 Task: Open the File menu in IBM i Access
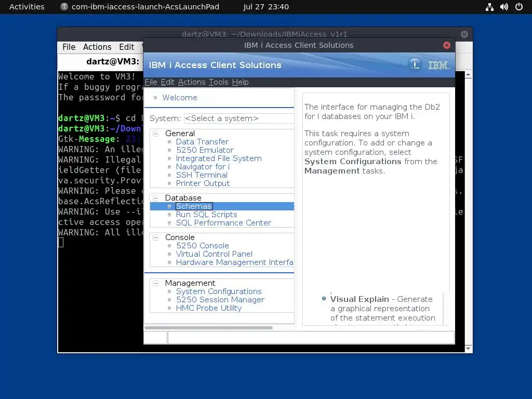pos(151,82)
